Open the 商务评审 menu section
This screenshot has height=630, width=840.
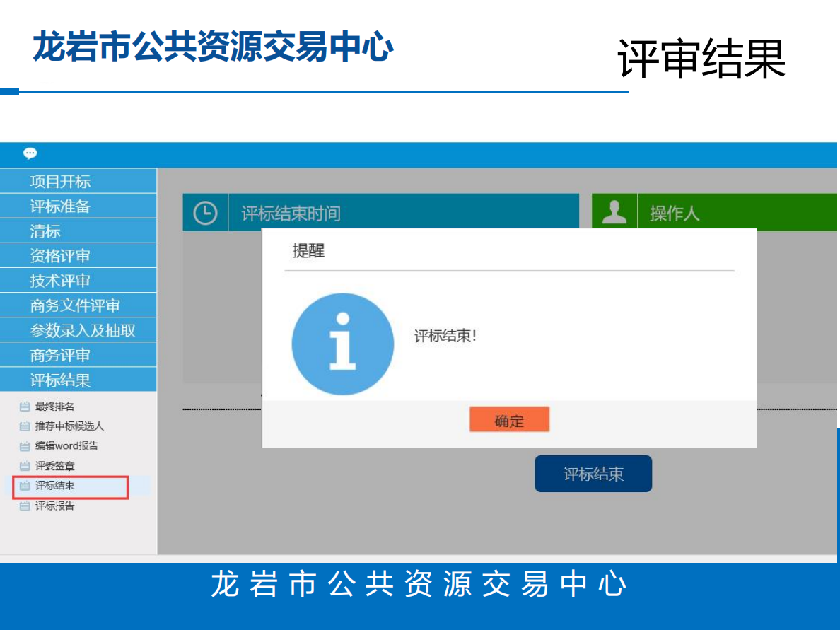pos(78,355)
